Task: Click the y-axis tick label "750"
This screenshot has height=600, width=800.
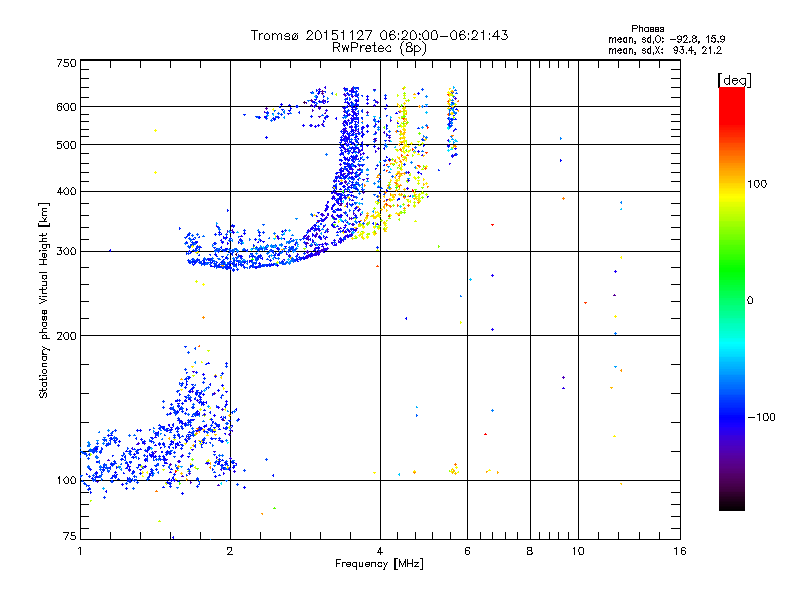Action: (x=66, y=63)
